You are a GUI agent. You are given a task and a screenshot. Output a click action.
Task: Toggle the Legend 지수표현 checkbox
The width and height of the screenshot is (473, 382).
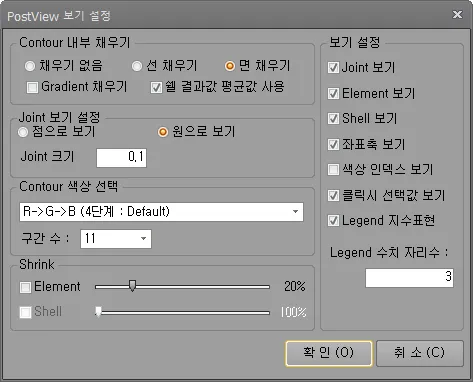point(333,220)
